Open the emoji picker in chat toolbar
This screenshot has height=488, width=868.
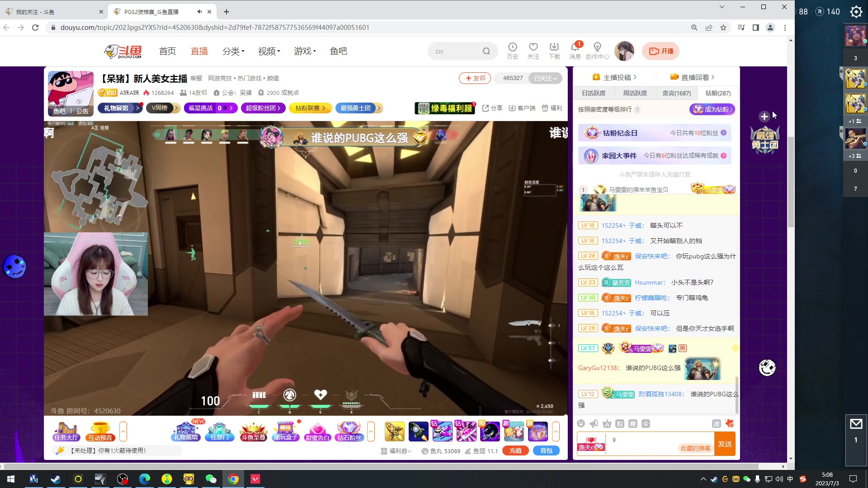[x=581, y=423]
